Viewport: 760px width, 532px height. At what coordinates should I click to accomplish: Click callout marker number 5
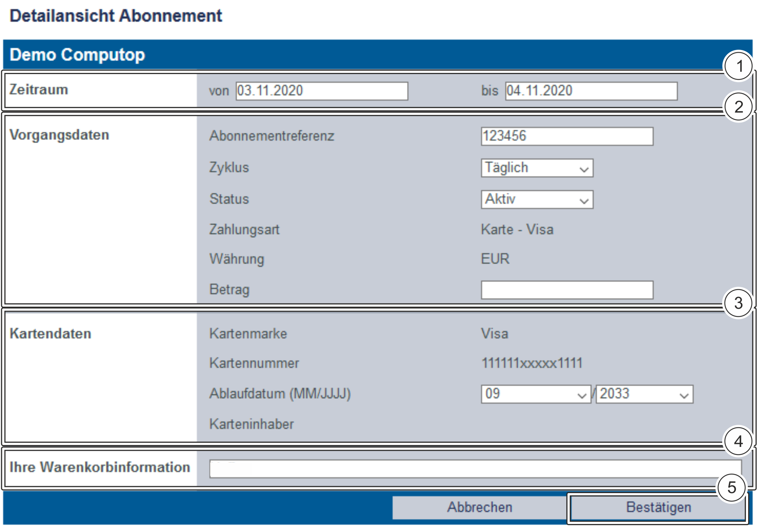pos(731,487)
